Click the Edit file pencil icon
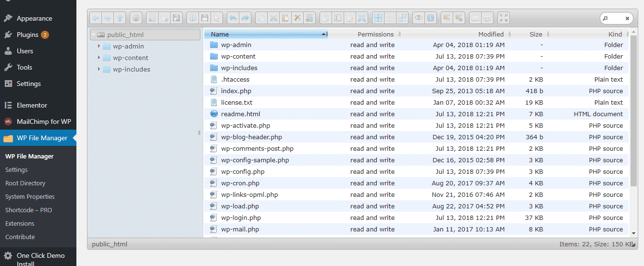This screenshot has width=644, height=266. (350, 18)
